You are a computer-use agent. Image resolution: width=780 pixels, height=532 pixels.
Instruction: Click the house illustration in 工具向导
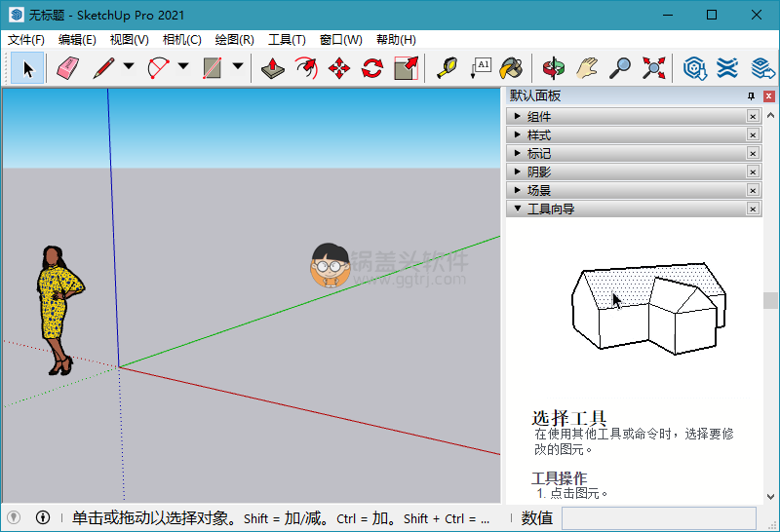[x=649, y=309]
